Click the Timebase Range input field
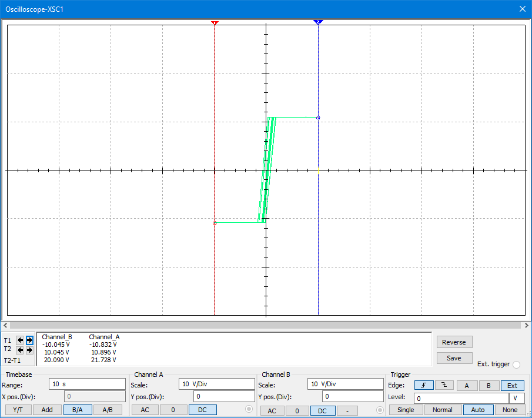The height and width of the screenshot is (418, 532). click(87, 384)
